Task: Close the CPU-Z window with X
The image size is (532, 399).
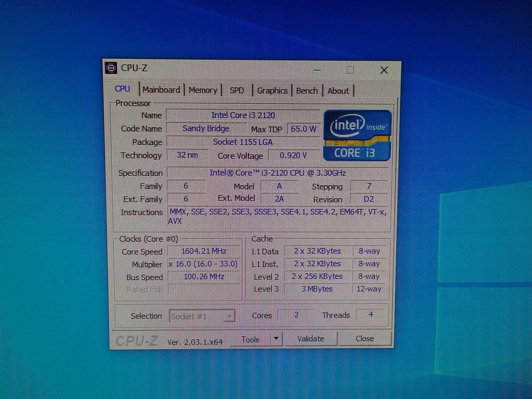Action: tap(384, 70)
